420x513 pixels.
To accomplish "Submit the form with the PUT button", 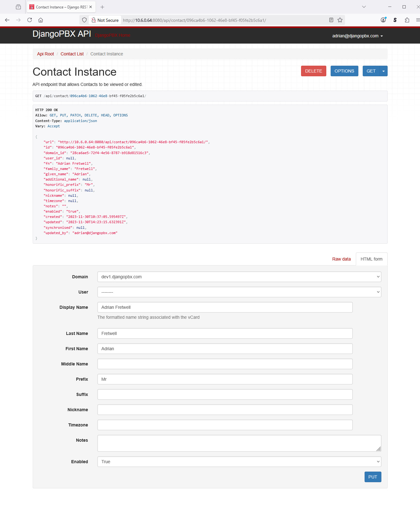I will (373, 477).
